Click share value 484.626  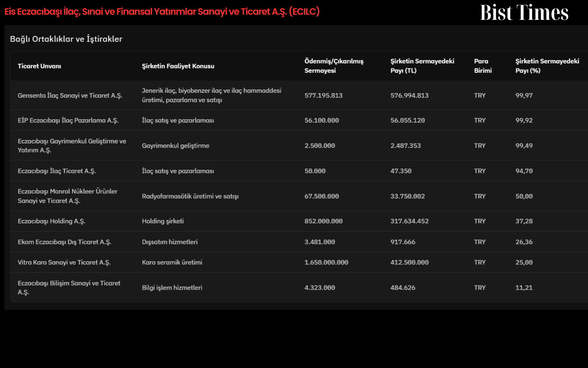pyautogui.click(x=403, y=287)
